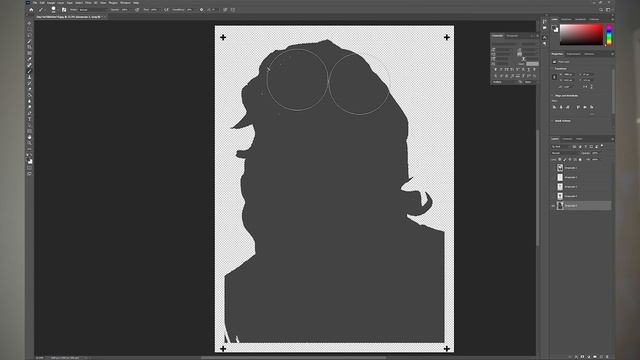640x360 pixels.
Task: Select the Brush tool in toolbar
Action: 29,71
